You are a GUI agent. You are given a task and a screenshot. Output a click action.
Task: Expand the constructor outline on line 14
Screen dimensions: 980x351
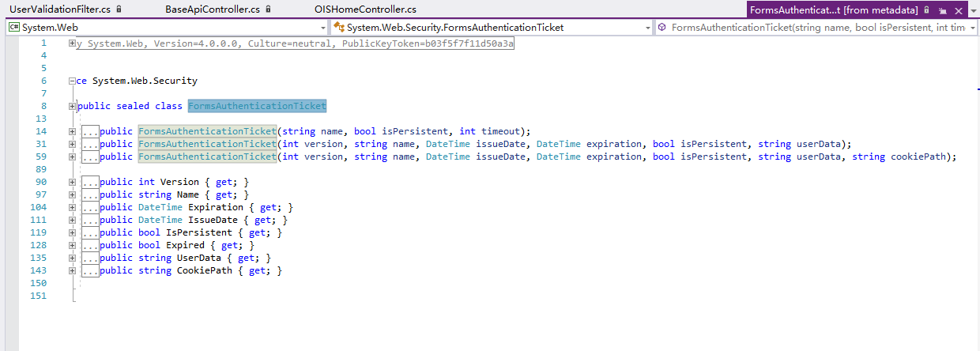73,131
